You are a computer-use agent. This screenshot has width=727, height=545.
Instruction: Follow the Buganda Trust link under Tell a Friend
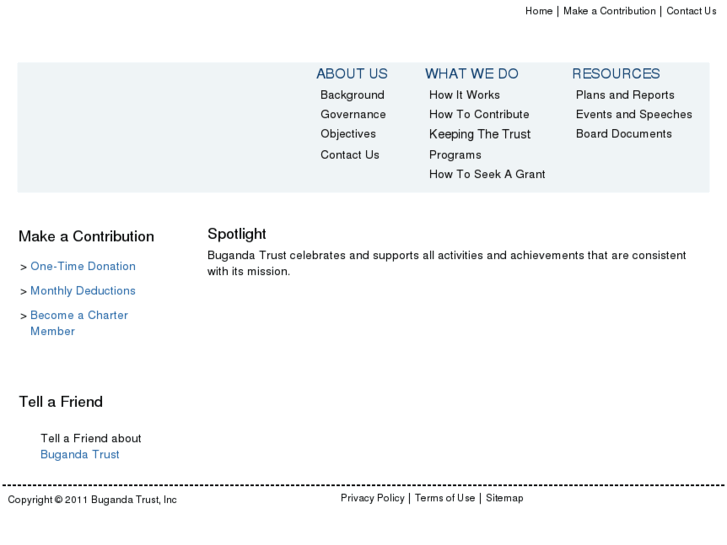pyautogui.click(x=80, y=455)
